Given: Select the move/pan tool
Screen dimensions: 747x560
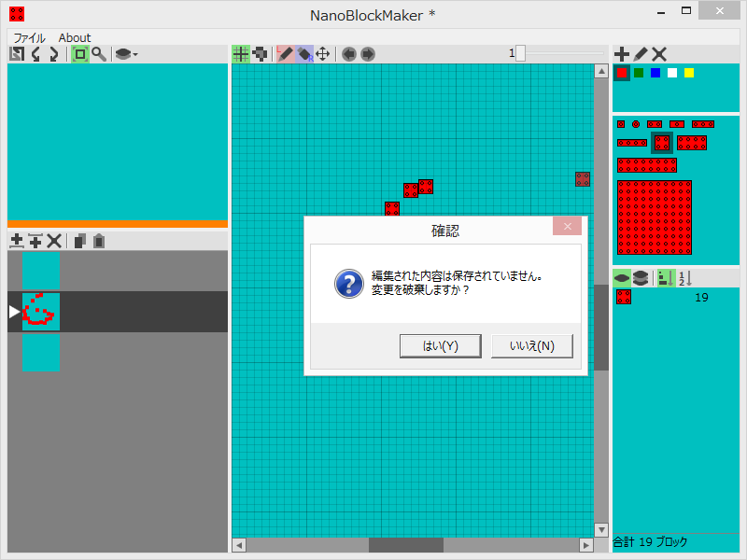Looking at the screenshot, I should click(321, 53).
